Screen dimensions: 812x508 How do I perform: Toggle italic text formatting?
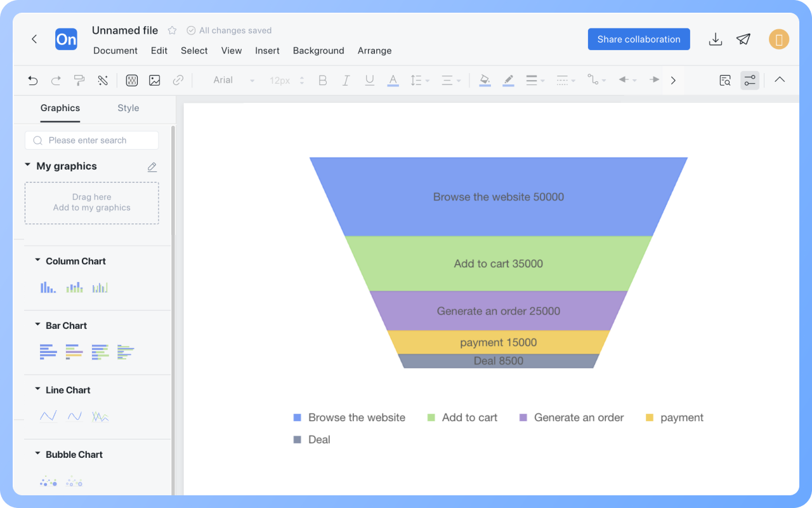346,80
